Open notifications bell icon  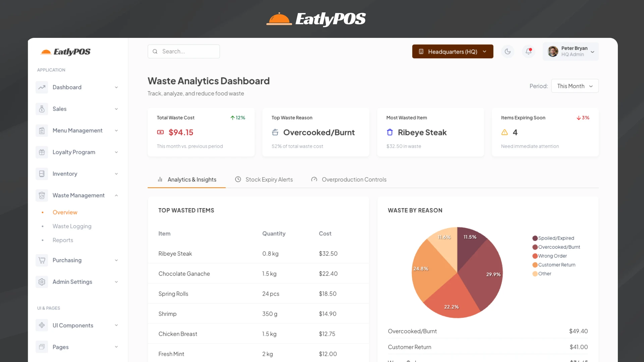pyautogui.click(x=528, y=51)
